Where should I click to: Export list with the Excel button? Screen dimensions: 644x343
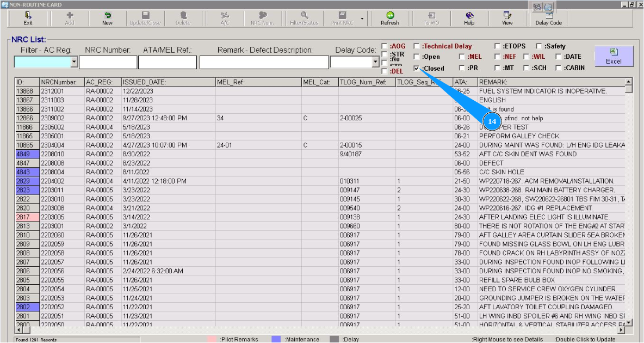click(614, 56)
